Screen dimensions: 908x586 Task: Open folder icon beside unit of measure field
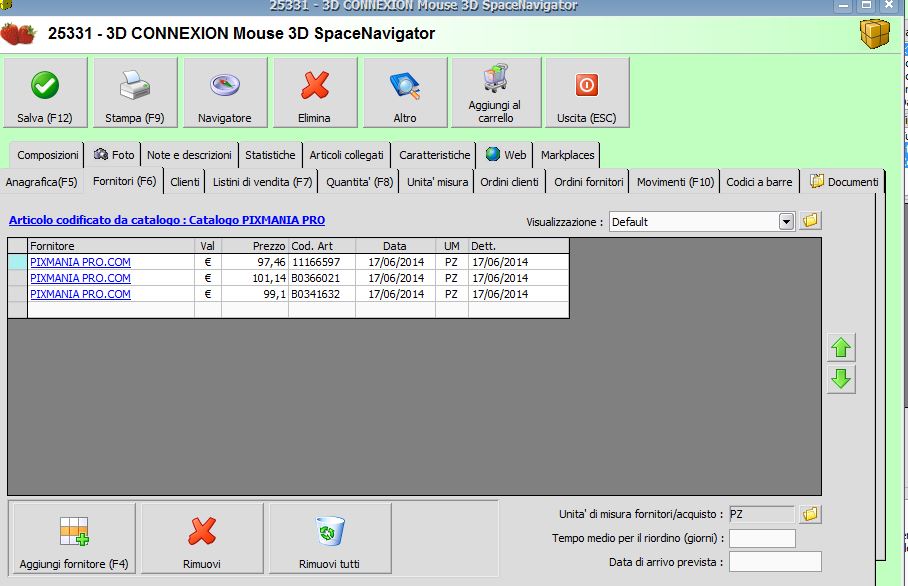(810, 514)
